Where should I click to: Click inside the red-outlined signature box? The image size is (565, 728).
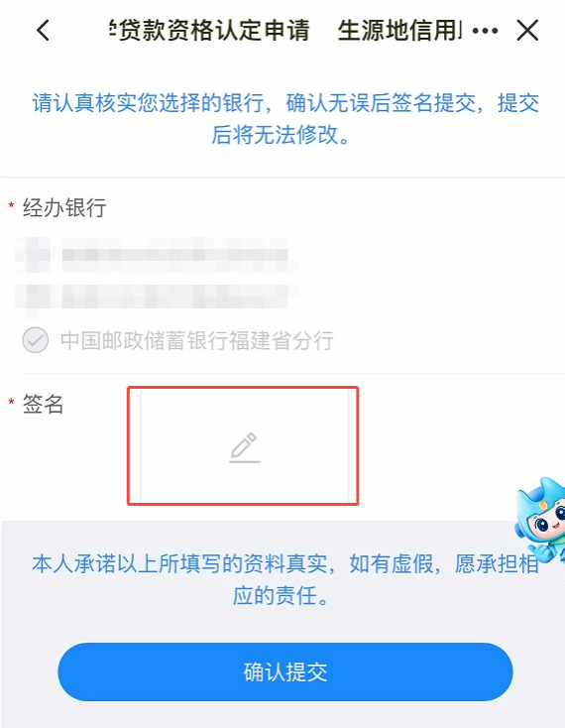point(243,445)
